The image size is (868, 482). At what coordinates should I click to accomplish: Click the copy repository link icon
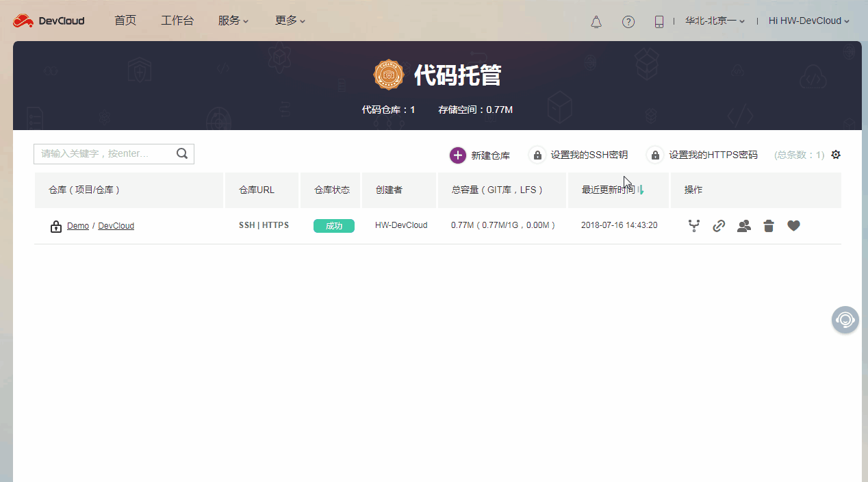coord(719,225)
